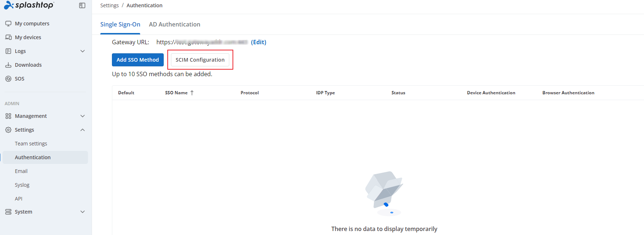Click the My devices icon

coord(8,37)
